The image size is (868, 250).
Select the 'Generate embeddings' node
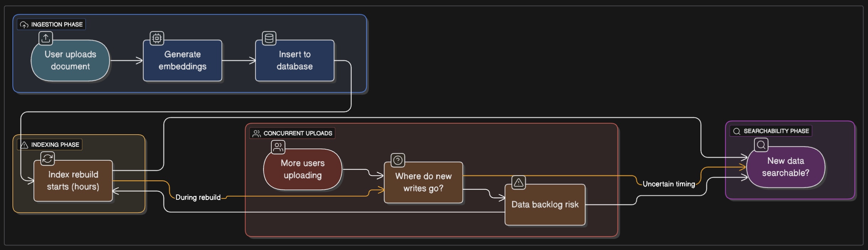pos(182,61)
